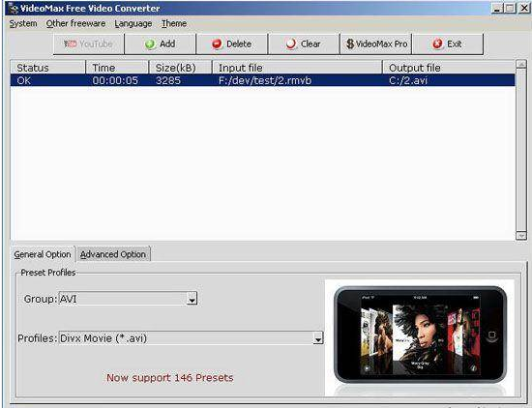Click the iPod preview thumbnail image

pos(420,336)
